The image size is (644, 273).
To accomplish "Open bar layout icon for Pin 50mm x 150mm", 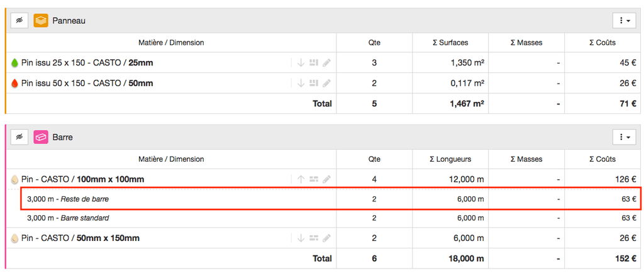I will [314, 238].
